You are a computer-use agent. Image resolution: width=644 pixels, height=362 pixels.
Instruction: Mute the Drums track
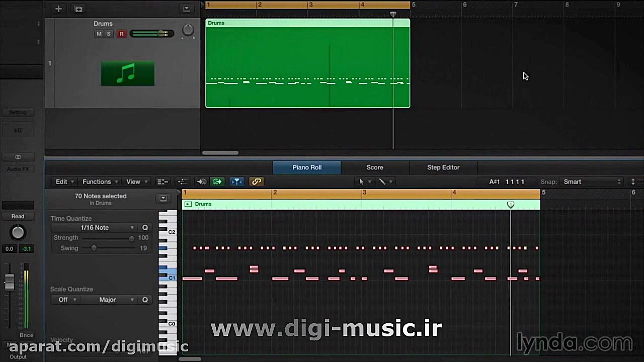(x=99, y=34)
